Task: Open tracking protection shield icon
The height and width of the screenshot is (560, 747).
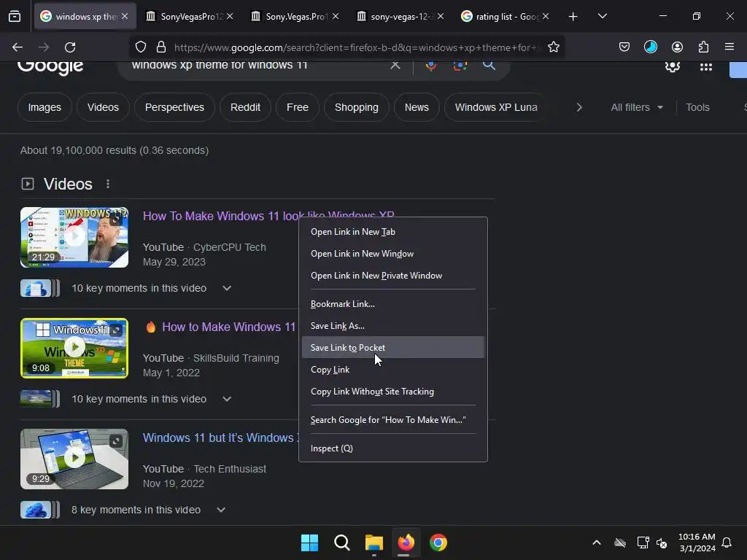Action: 141,47
